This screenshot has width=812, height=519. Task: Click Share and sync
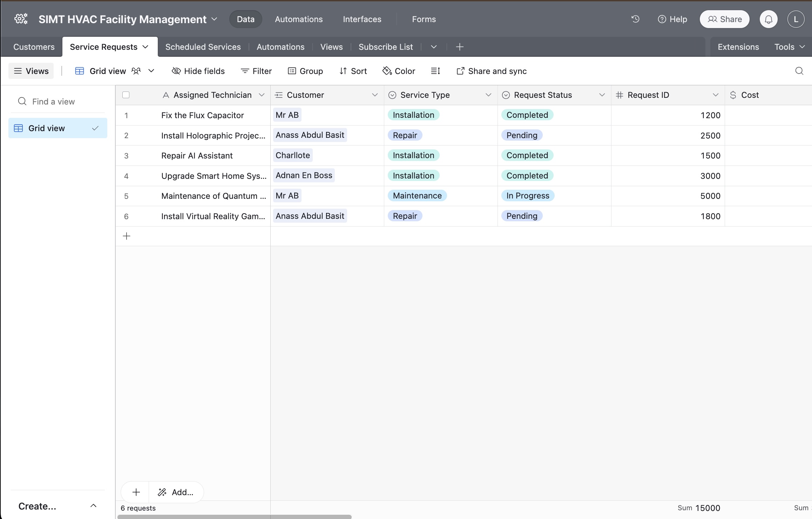click(492, 71)
